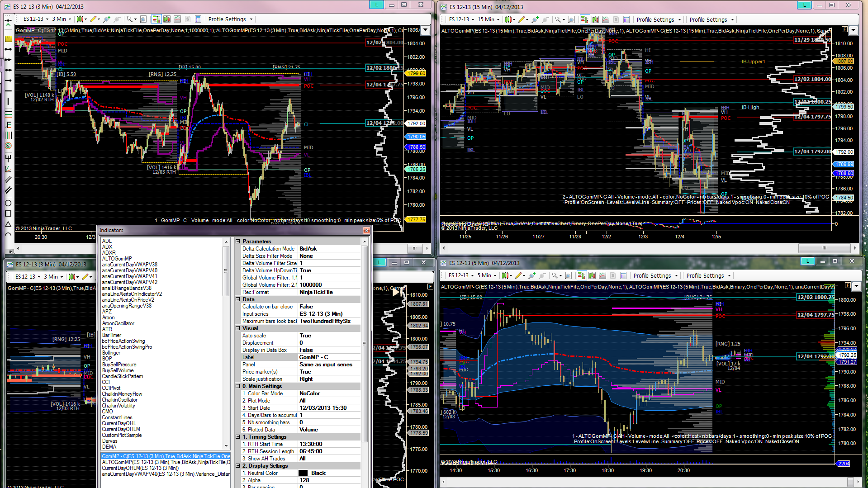
Task: Open first Profile Settings menu in 5 Min chart
Action: [655, 275]
